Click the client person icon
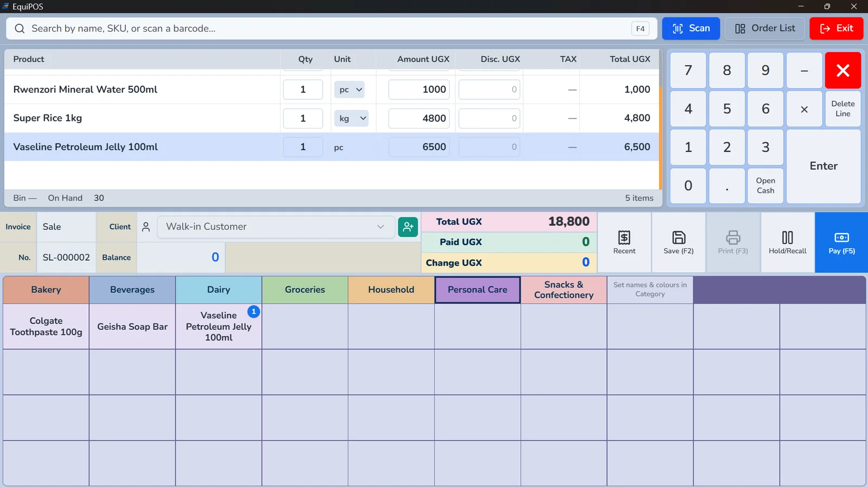Screen dimensions: 868x488 pyautogui.click(x=146, y=227)
